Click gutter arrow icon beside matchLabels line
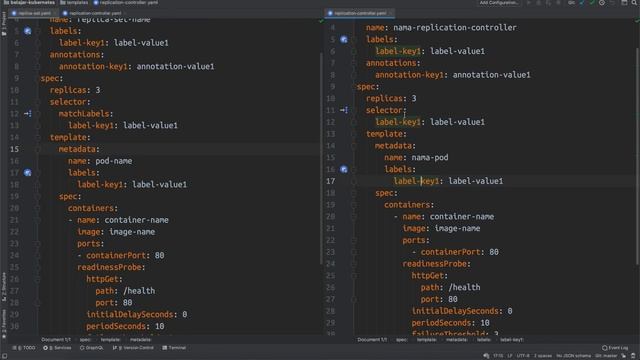The image size is (640, 360). click(27, 113)
